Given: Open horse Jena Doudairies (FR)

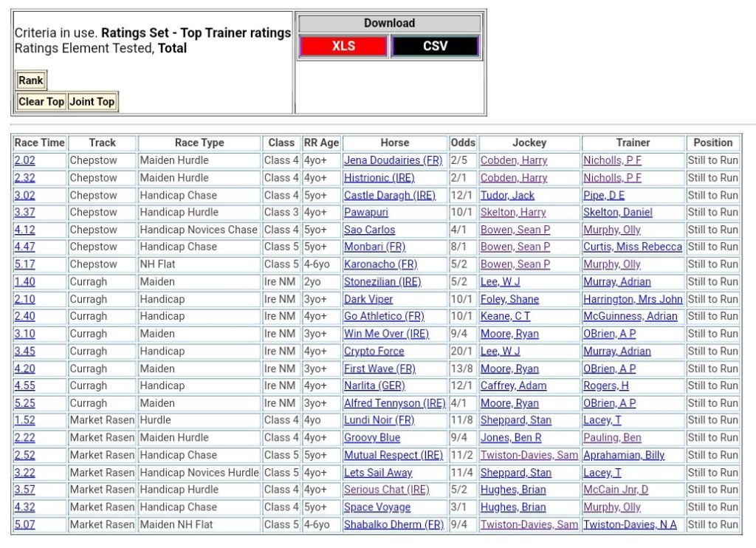Looking at the screenshot, I should (393, 160).
